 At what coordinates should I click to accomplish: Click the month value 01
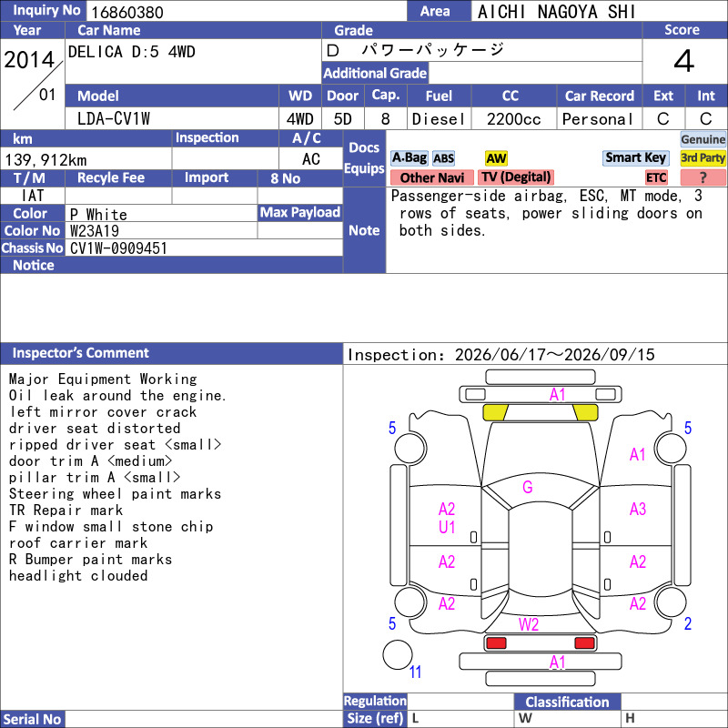pos(47,95)
